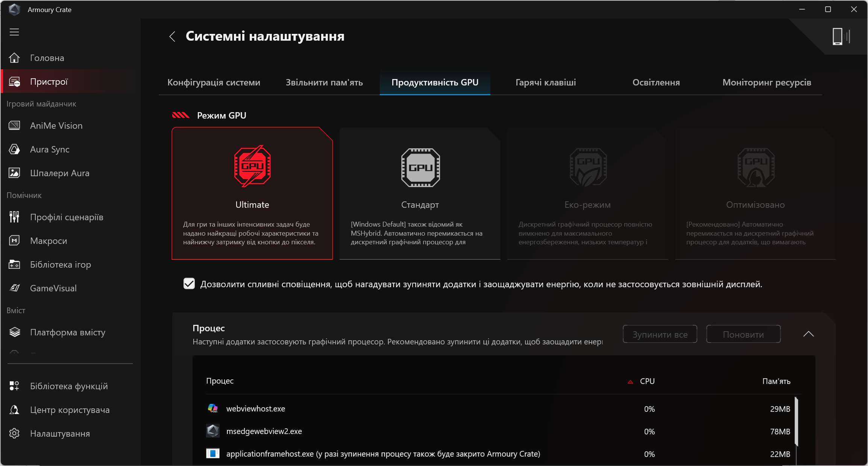Open Aura Sync sidebar icon
The image size is (868, 466).
[14, 149]
